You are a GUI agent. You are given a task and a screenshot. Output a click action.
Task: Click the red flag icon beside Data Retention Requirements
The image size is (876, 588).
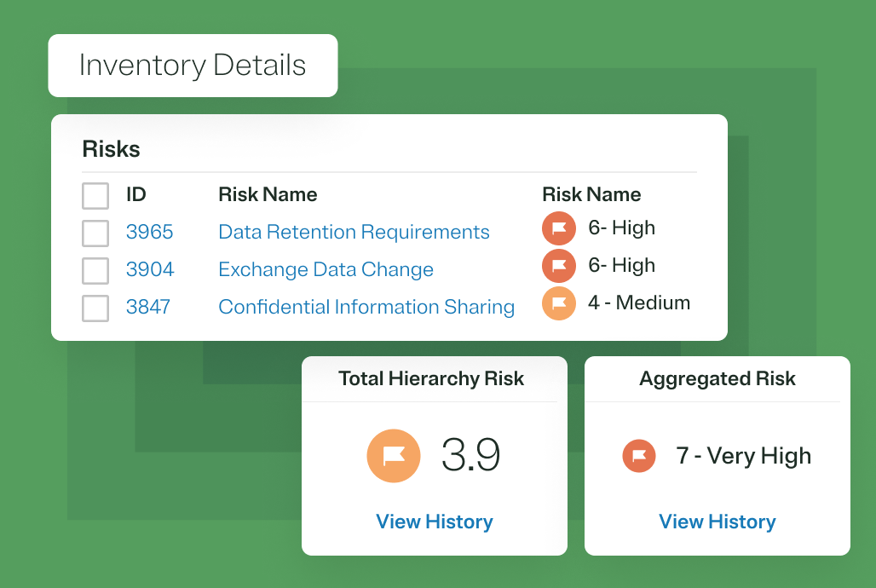point(560,228)
